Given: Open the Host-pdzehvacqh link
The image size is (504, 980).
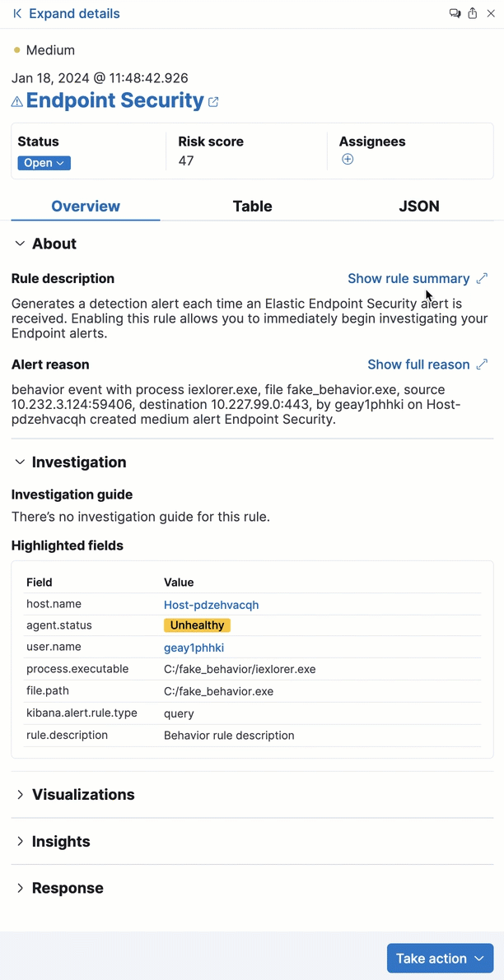Looking at the screenshot, I should (211, 604).
